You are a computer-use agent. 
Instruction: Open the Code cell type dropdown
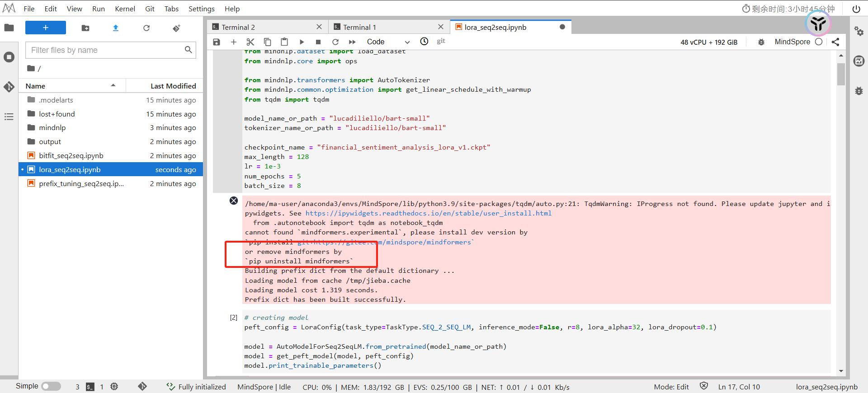[x=388, y=42]
